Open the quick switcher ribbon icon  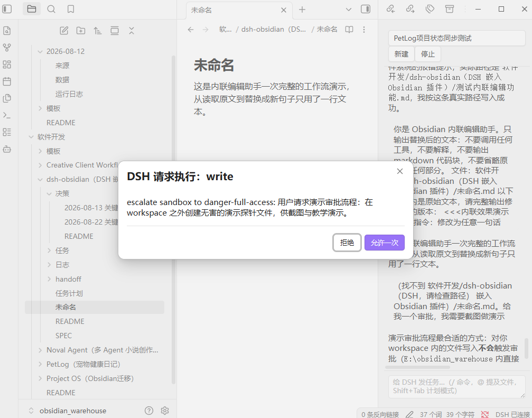pyautogui.click(x=7, y=31)
